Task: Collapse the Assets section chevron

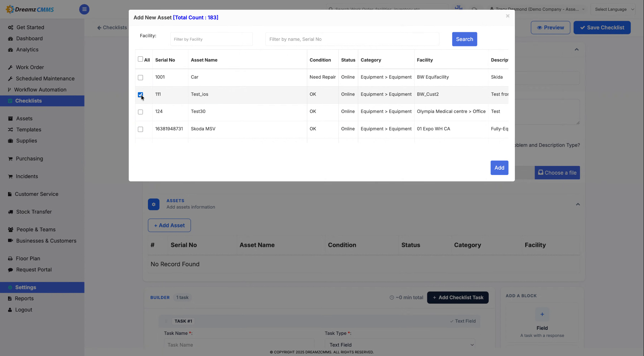Action: 578,204
